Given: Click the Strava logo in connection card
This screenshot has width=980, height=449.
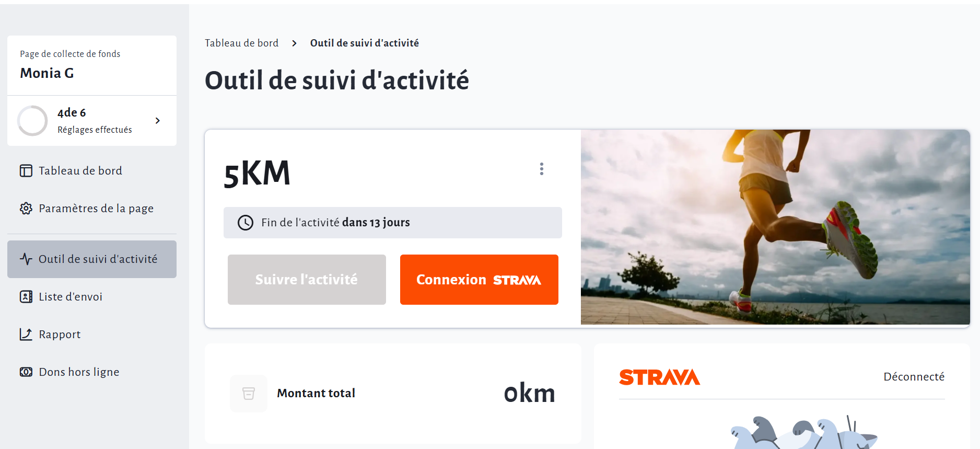Looking at the screenshot, I should [659, 377].
